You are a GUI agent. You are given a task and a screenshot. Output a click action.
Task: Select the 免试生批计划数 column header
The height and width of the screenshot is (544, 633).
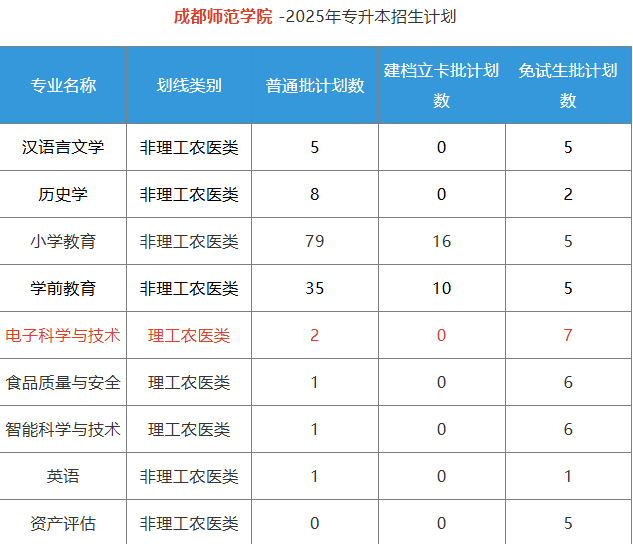[x=568, y=85]
